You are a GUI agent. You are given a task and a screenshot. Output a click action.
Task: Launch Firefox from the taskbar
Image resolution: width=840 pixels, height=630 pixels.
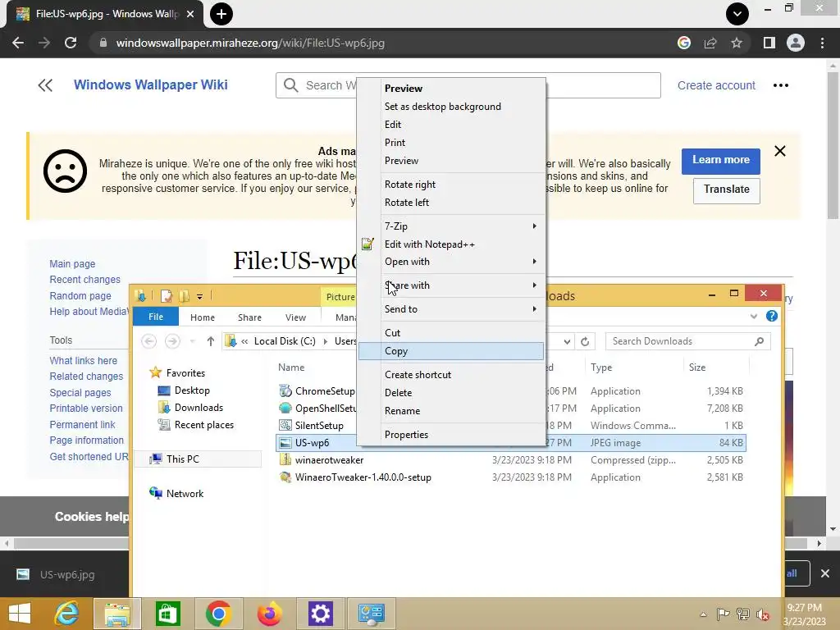(x=269, y=614)
